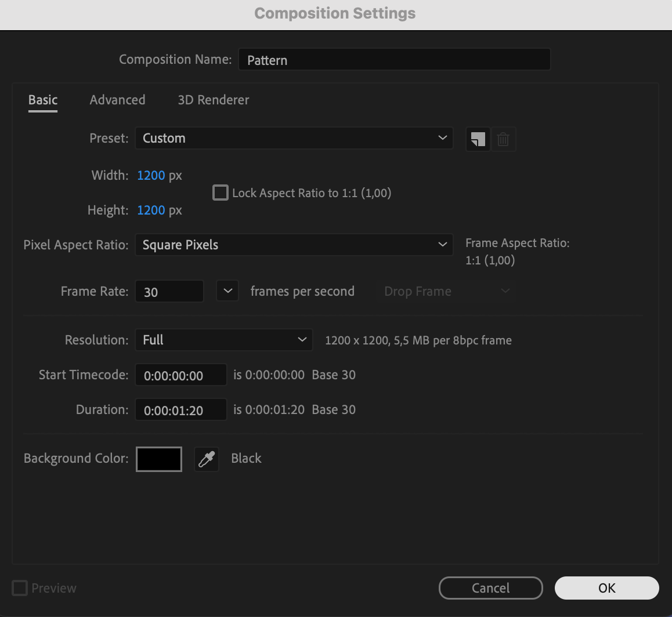672x617 pixels.
Task: Toggle the Preview checkbox
Action: [x=20, y=588]
